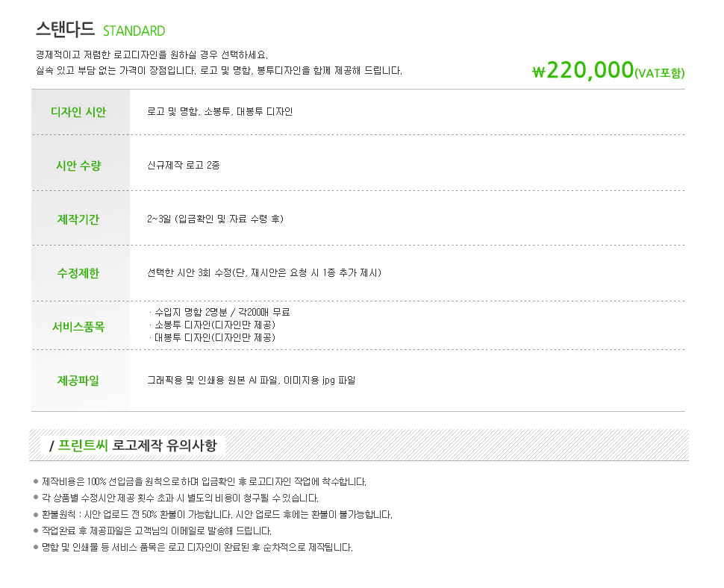Click the 로고 및 명함, 소봉투 design description
The height and width of the screenshot is (588, 724).
click(x=219, y=111)
